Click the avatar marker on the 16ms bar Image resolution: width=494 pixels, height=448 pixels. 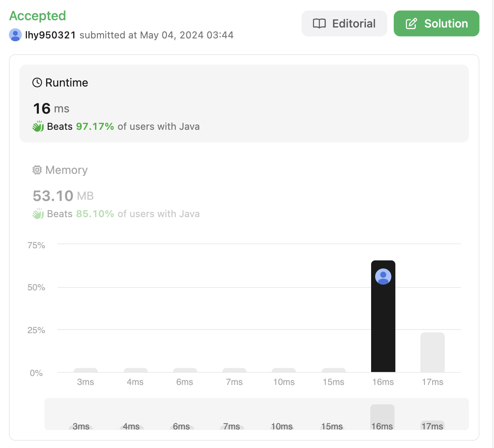(383, 277)
